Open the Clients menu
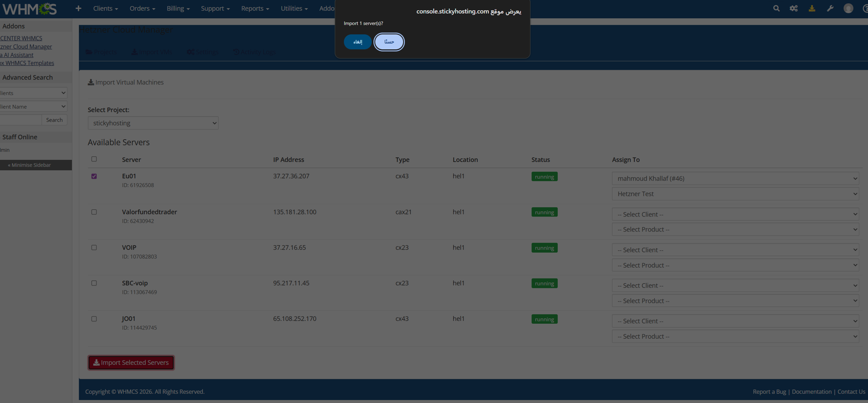Screen dimensions: 868x403 [x=105, y=8]
